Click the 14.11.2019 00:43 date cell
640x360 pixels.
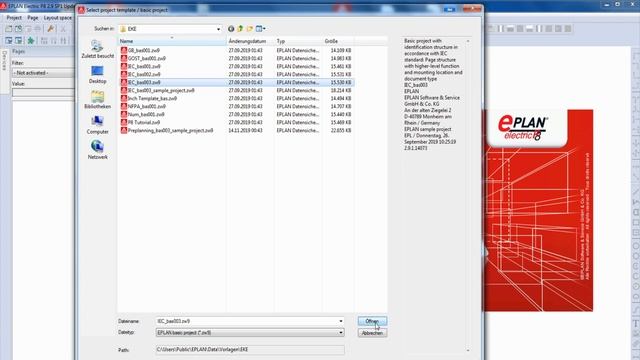click(x=245, y=130)
